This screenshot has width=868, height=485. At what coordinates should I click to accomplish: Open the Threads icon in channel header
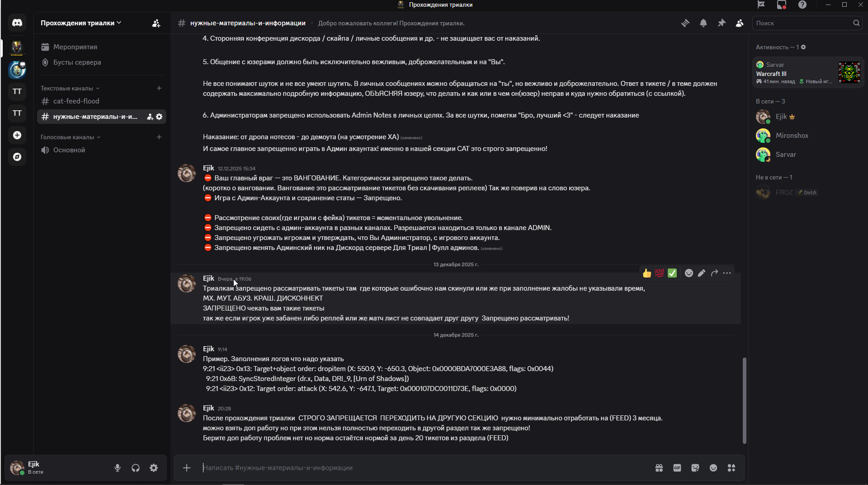pyautogui.click(x=685, y=23)
